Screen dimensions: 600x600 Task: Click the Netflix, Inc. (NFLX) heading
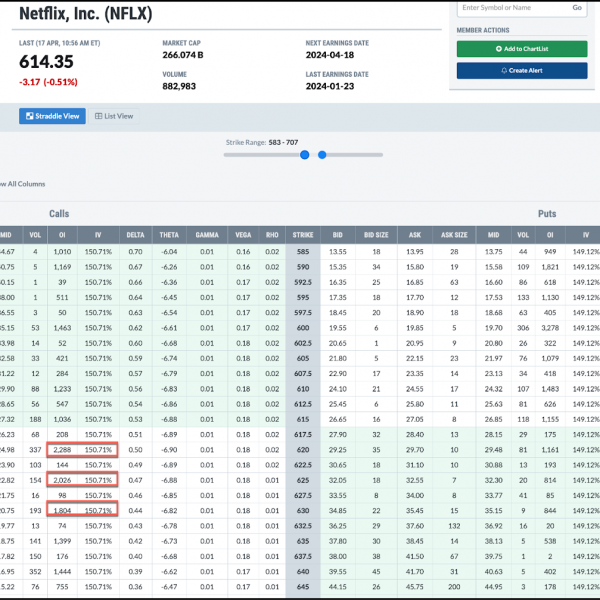pyautogui.click(x=86, y=14)
